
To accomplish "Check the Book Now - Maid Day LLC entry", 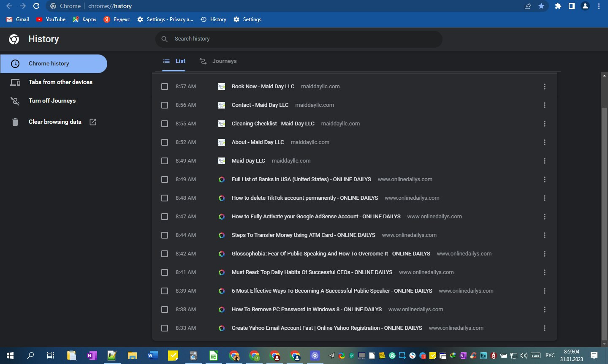I will point(165,87).
